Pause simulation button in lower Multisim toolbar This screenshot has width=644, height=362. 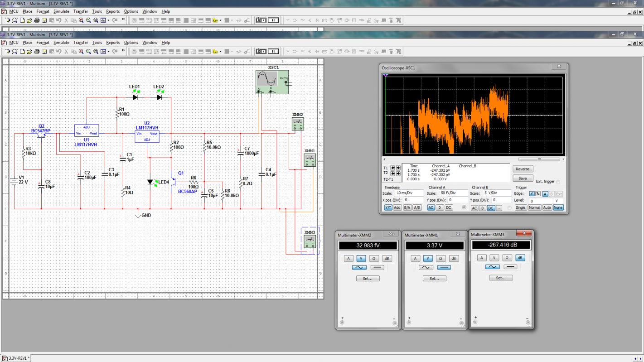click(x=273, y=52)
